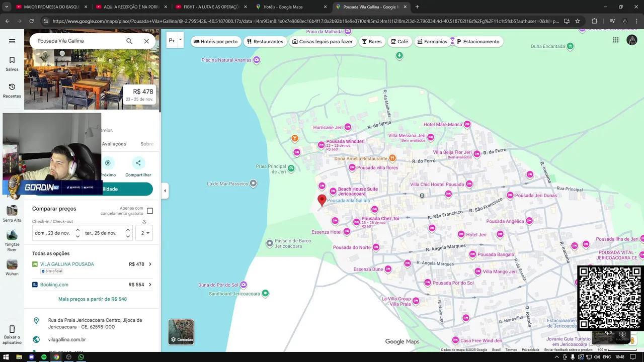Open the Google Maps hamburger menu
644x362 pixels.
[x=12, y=41]
